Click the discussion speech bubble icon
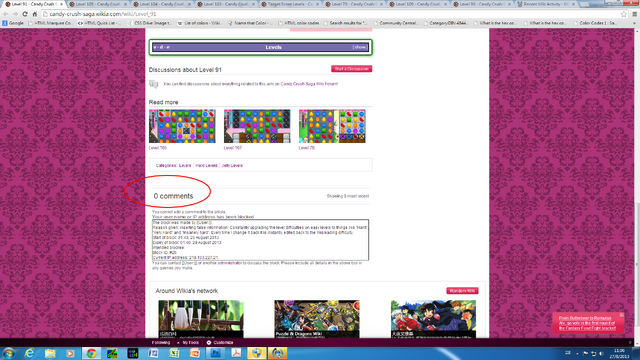640x360 pixels. (x=153, y=84)
